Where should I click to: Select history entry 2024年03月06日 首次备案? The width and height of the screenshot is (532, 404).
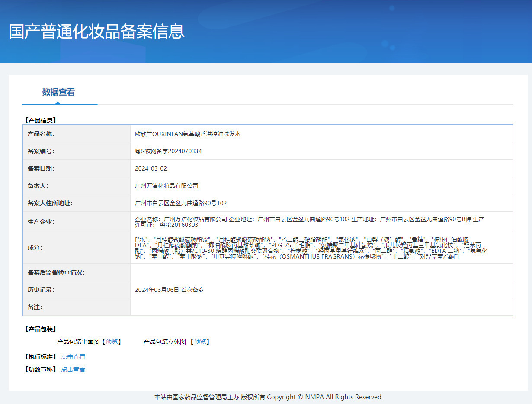(170, 290)
